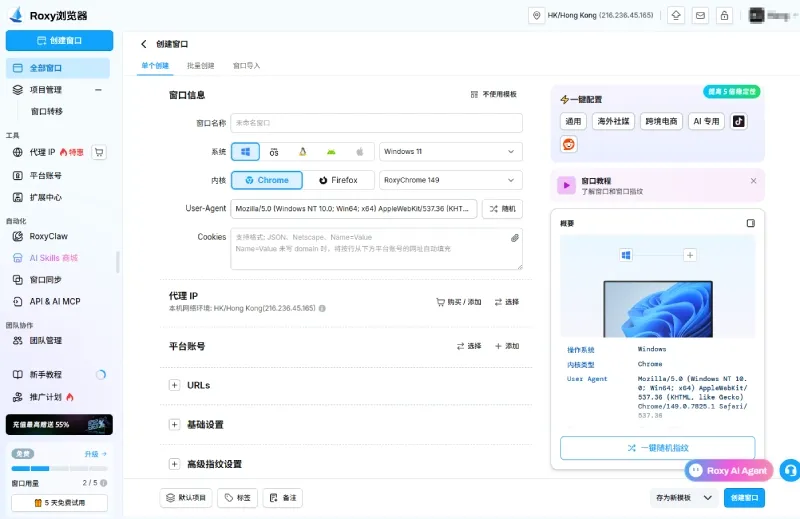Click the 备注 note button
Screen dimensions: 800x519
[x=283, y=498]
